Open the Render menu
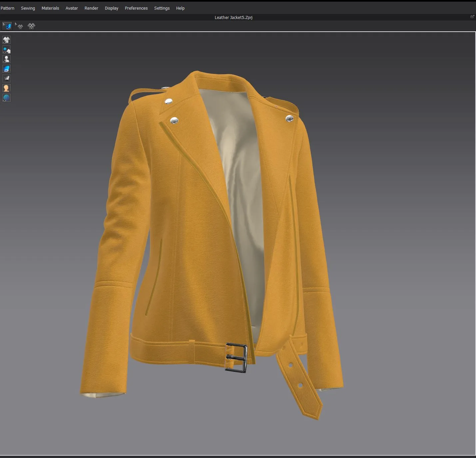 (x=91, y=8)
